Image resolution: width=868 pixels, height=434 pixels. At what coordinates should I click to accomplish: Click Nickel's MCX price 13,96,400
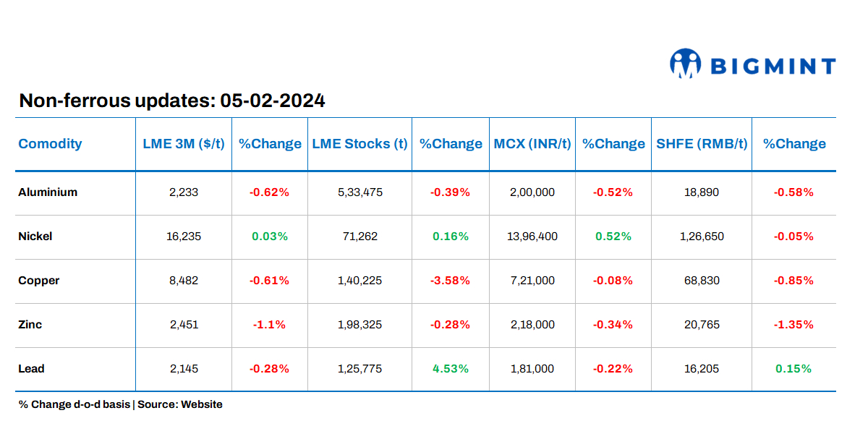(x=532, y=237)
